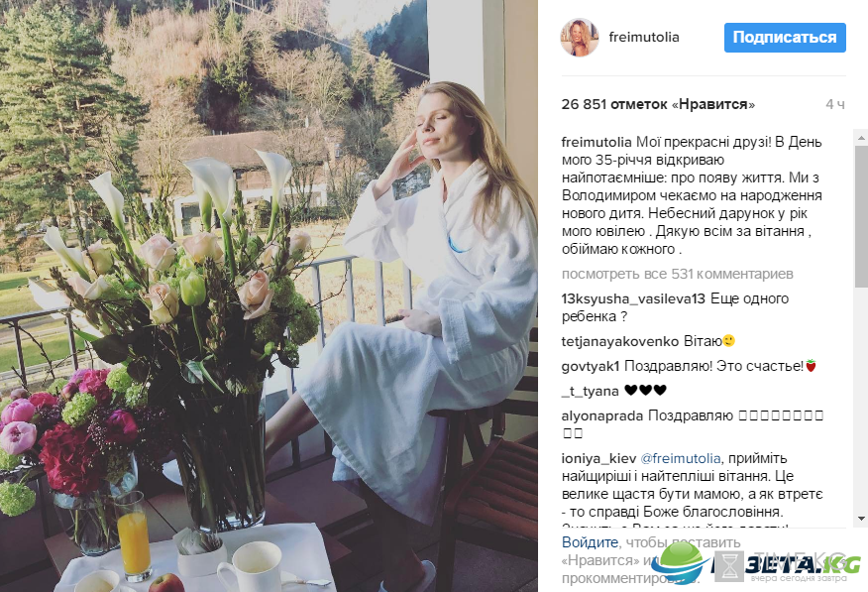Click the comments scrollbar down arrow
This screenshot has height=592, width=868.
coord(861,519)
